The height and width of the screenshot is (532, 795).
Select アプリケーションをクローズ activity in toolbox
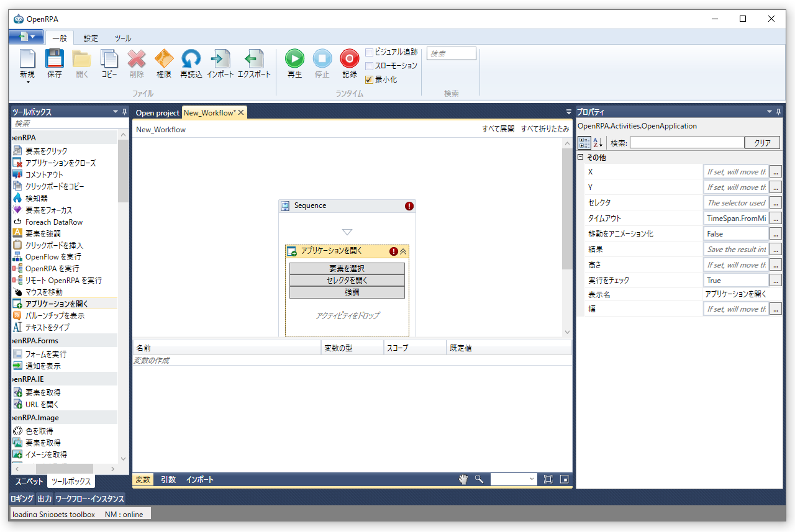click(x=61, y=163)
